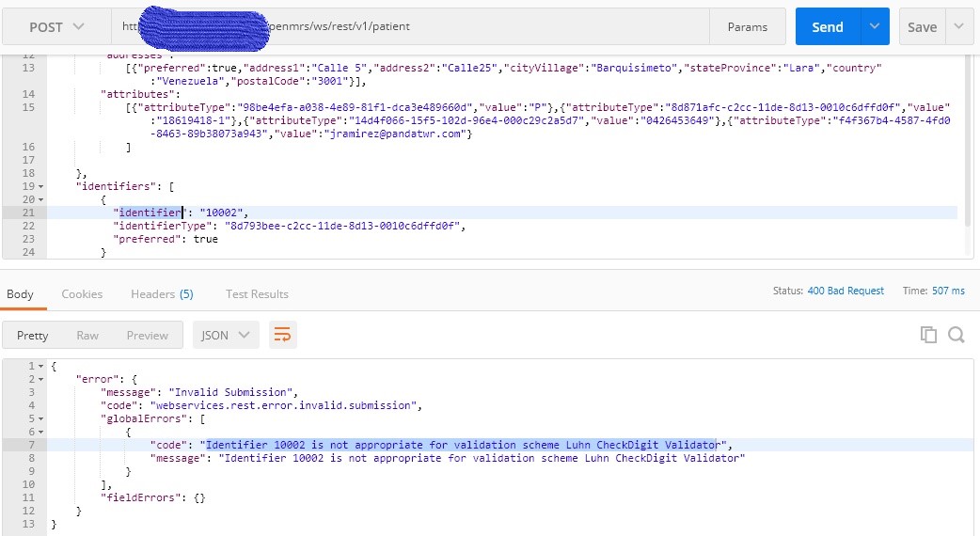
Task: Switch to the Cookies response tab
Action: [x=82, y=294]
